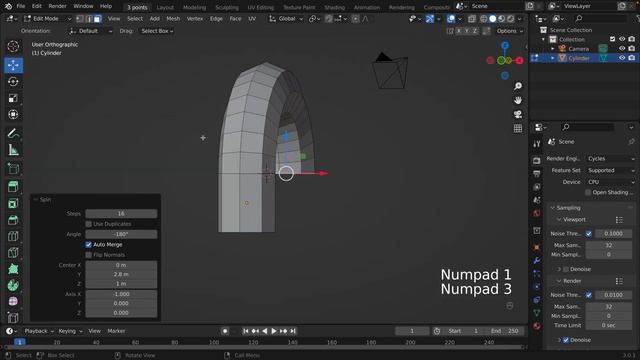Screen dimensions: 640x360
Task: Open Feature Set Supported dropdown
Action: (x=611, y=170)
